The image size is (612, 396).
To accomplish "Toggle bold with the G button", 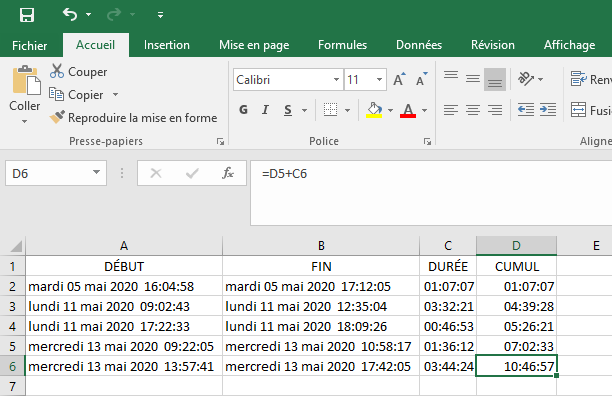I will point(243,110).
